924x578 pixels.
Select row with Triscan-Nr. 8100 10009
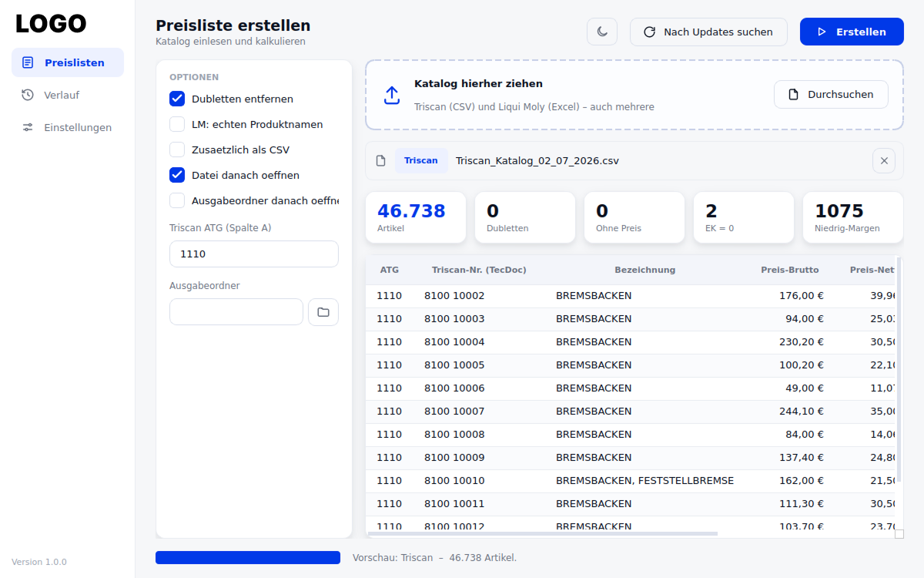click(631, 458)
